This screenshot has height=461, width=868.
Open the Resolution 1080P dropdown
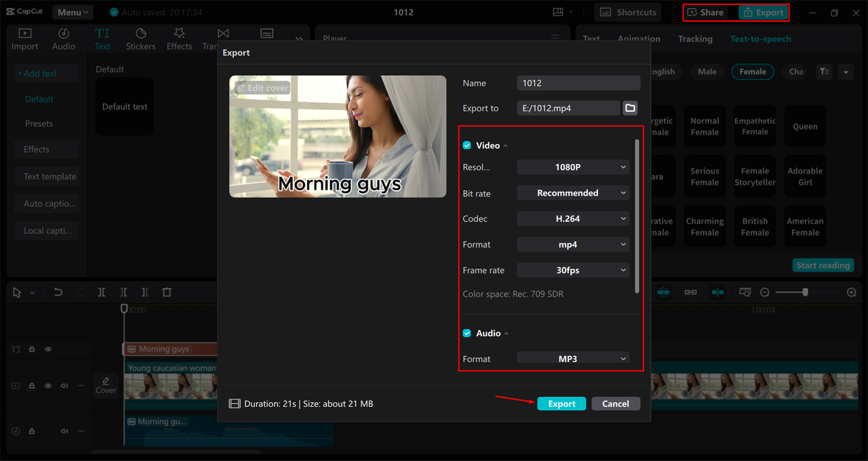[x=573, y=167]
